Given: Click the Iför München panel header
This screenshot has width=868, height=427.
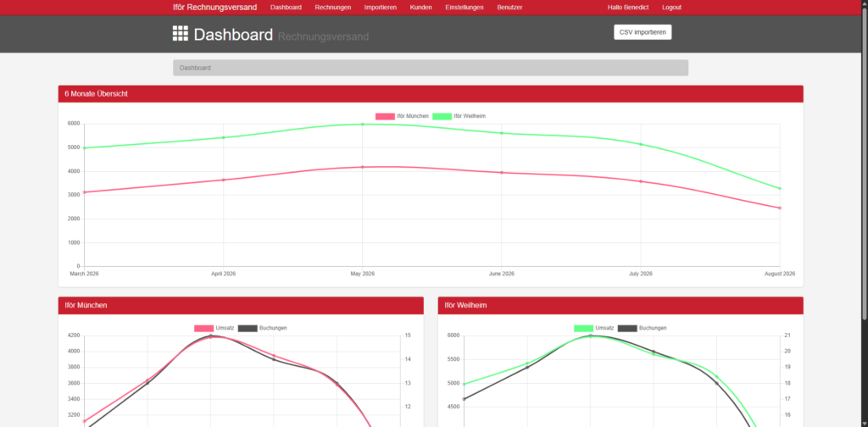Looking at the screenshot, I should 241,305.
